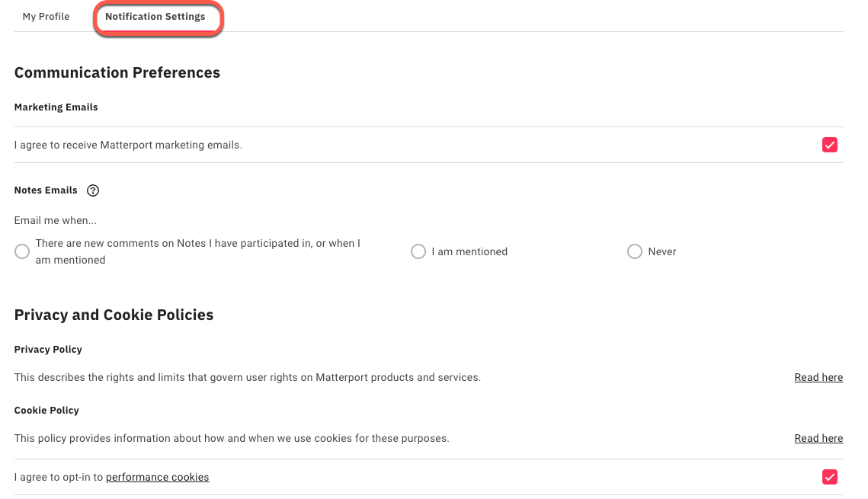Disable the performance cookies opt-in checkbox
This screenshot has height=499, width=868.
click(x=830, y=477)
